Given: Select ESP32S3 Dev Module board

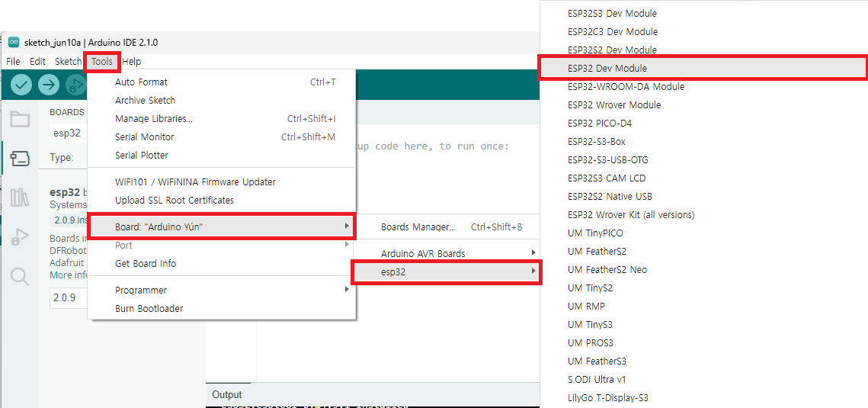Looking at the screenshot, I should pos(703,13).
